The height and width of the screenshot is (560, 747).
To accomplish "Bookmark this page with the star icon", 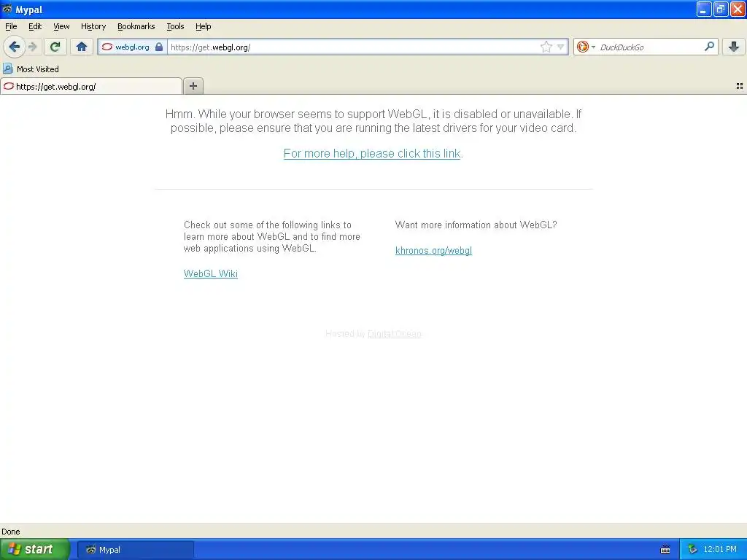I will point(546,47).
